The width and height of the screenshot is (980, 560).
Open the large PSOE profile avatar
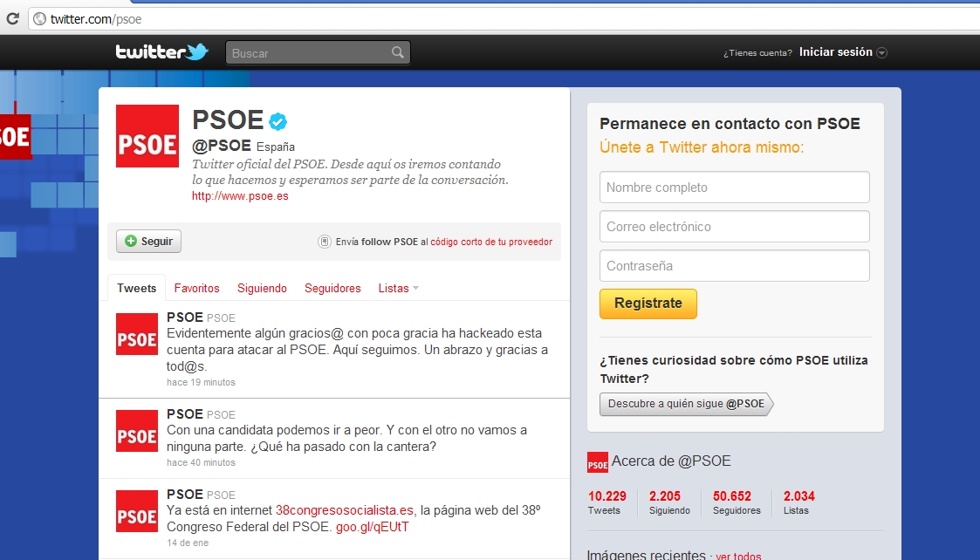(x=147, y=136)
